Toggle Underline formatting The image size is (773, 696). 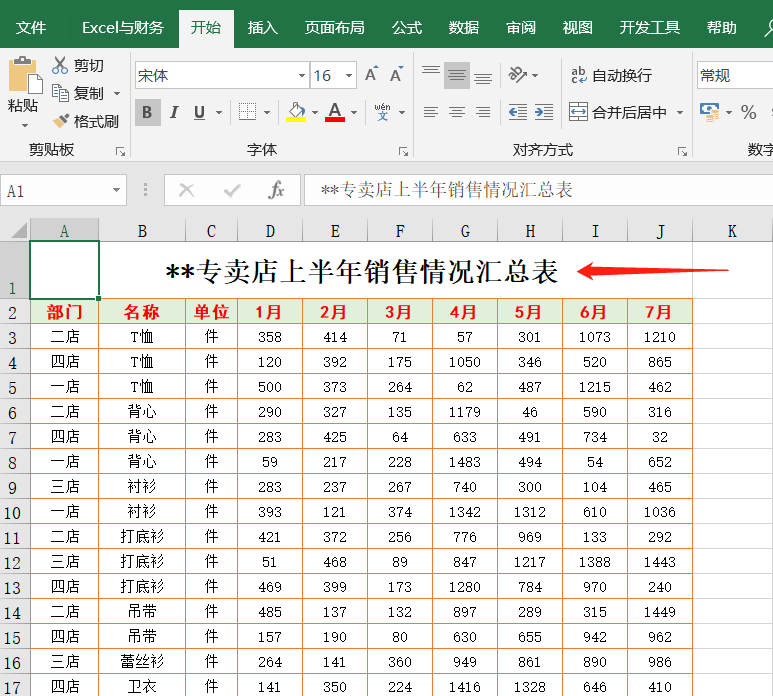(199, 112)
